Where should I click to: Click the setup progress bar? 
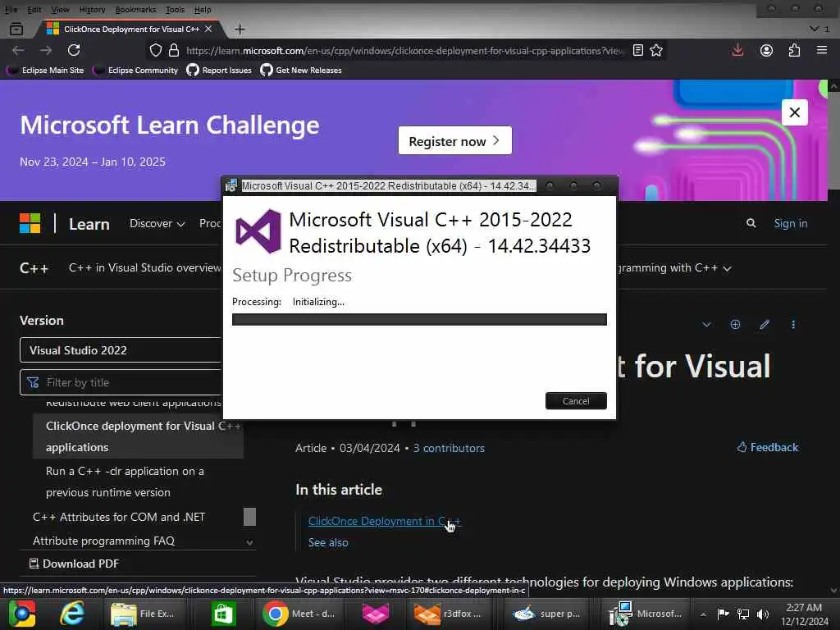(x=419, y=320)
